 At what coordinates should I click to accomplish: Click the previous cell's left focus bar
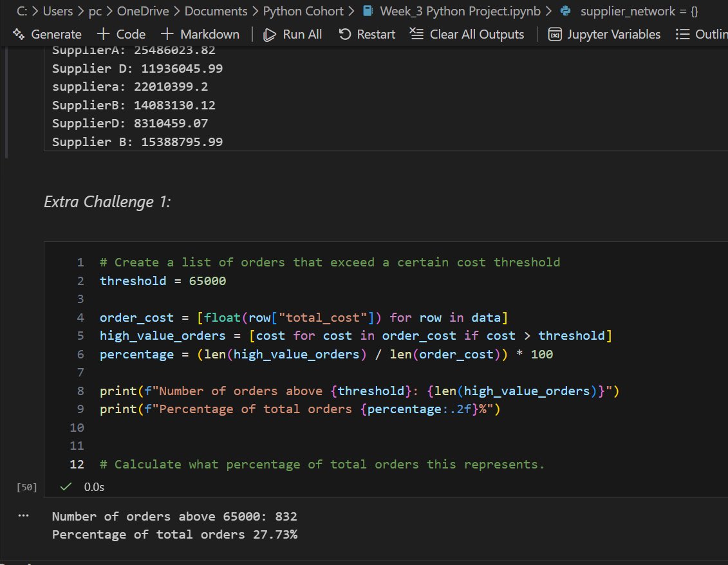[x=6, y=102]
